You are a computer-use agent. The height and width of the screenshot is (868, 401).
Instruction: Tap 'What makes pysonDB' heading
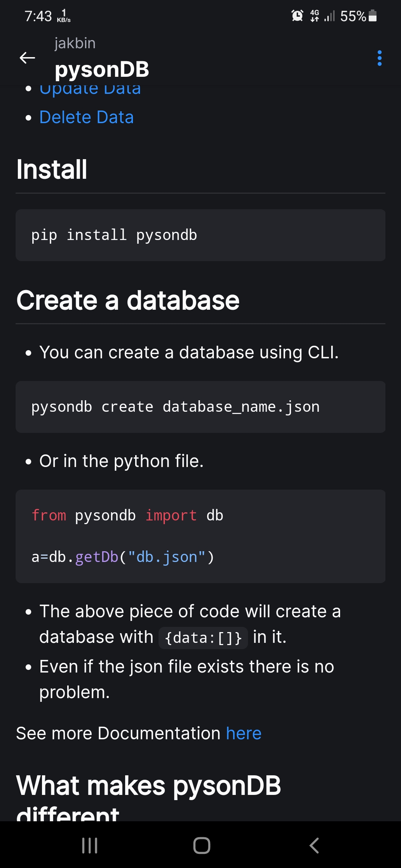pyautogui.click(x=149, y=785)
